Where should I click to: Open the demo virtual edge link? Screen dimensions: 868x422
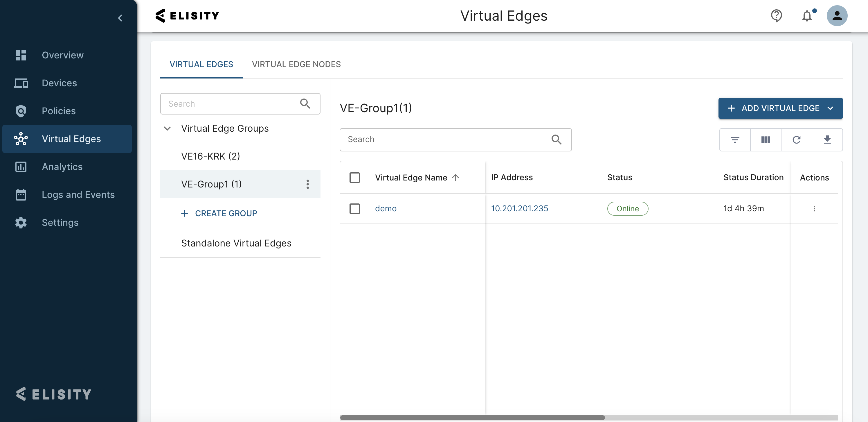(386, 208)
